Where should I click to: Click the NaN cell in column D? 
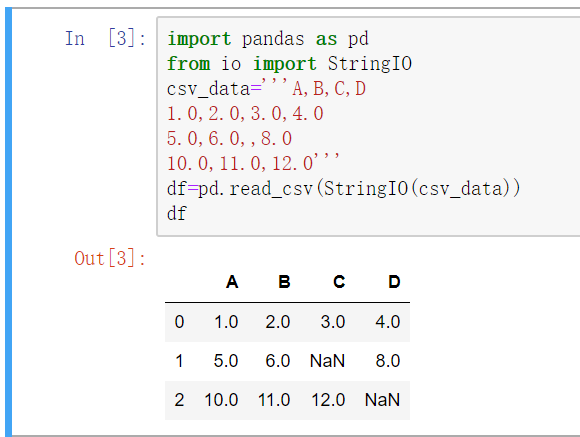pyautogui.click(x=382, y=400)
